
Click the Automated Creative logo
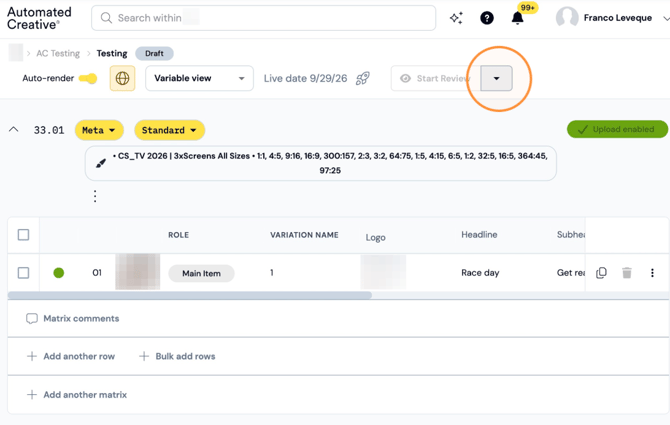(39, 18)
